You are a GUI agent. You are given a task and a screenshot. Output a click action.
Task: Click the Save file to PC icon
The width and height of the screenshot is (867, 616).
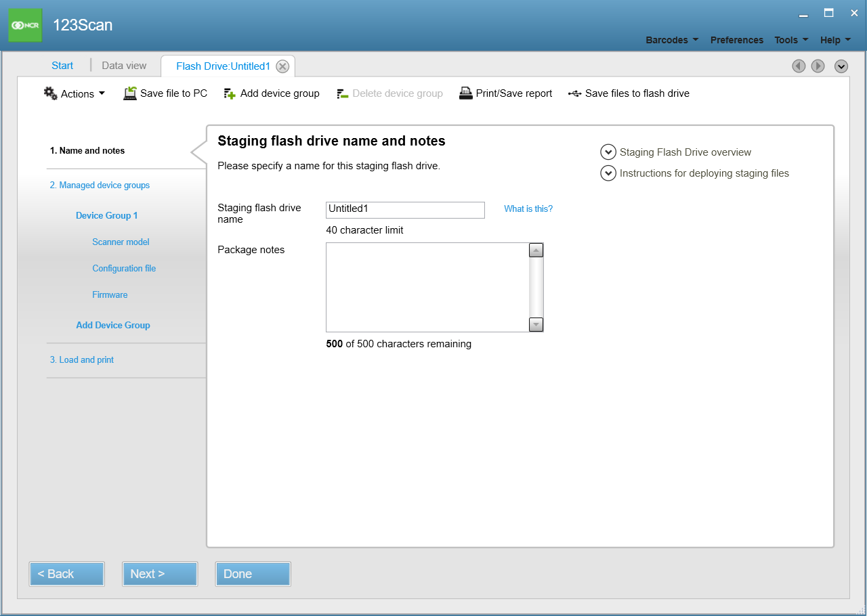coord(130,93)
